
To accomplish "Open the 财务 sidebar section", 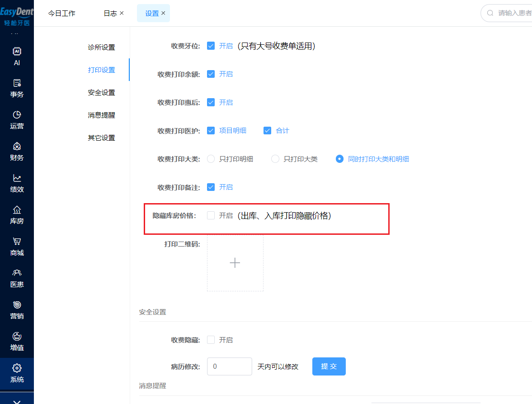I will click(17, 152).
